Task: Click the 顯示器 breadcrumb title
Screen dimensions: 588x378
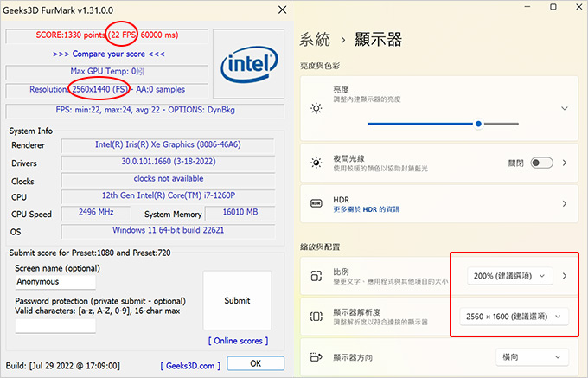Action: point(379,40)
